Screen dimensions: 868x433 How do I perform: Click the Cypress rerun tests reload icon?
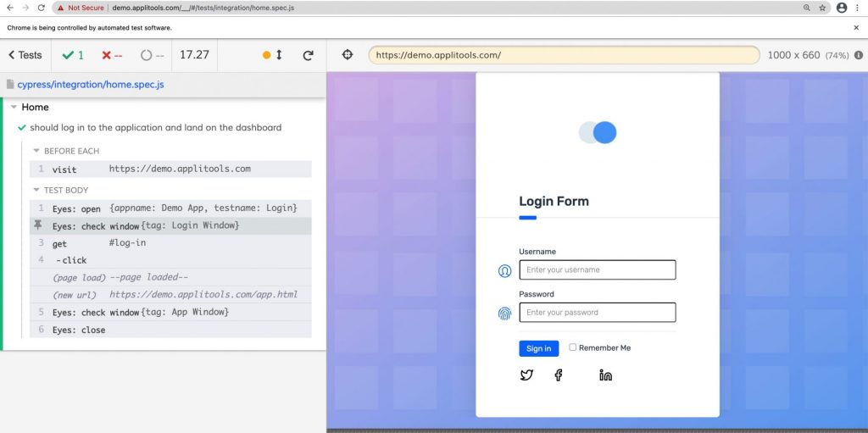tap(308, 55)
